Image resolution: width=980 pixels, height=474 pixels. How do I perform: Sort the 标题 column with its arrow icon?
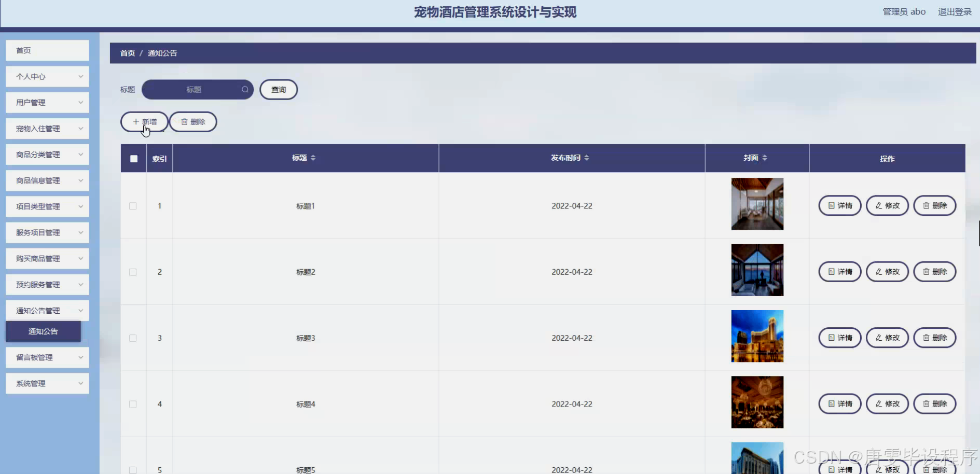313,158
